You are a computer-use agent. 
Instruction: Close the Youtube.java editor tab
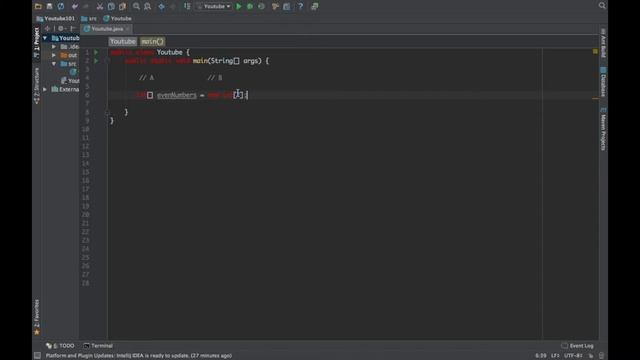click(128, 29)
